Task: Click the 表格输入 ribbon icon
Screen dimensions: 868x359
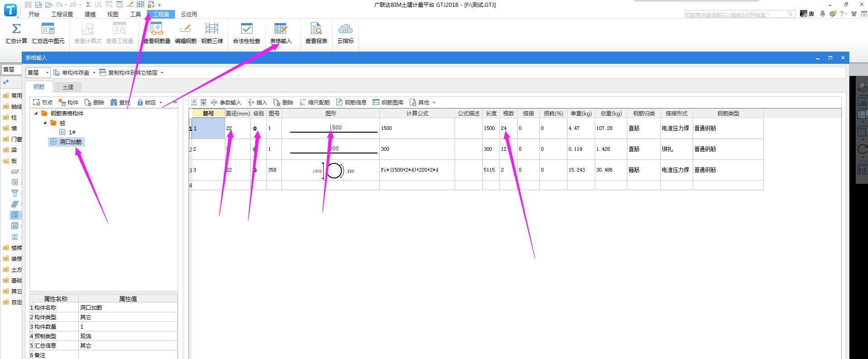Action: (x=281, y=29)
